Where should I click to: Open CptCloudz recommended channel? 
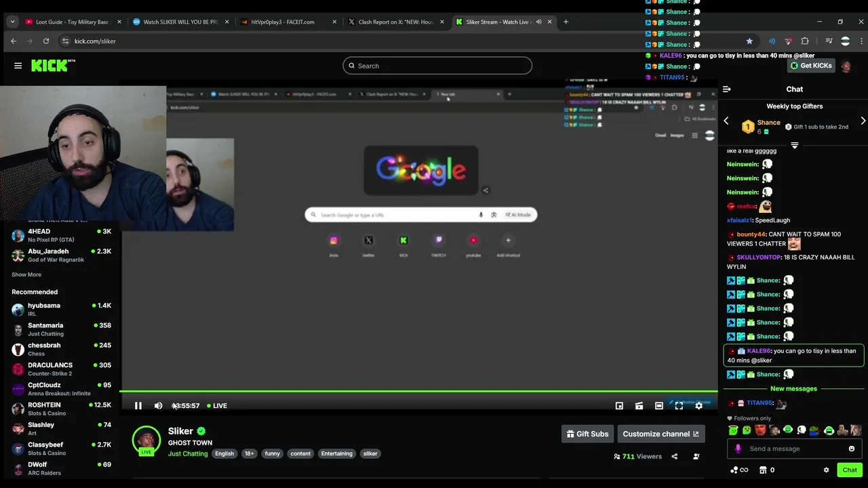tap(61, 389)
